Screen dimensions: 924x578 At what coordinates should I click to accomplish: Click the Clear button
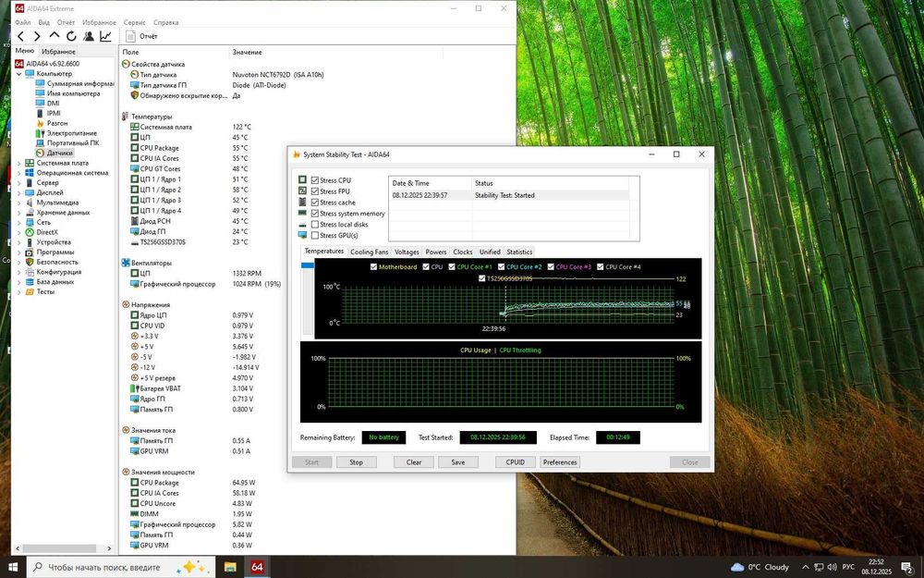414,462
